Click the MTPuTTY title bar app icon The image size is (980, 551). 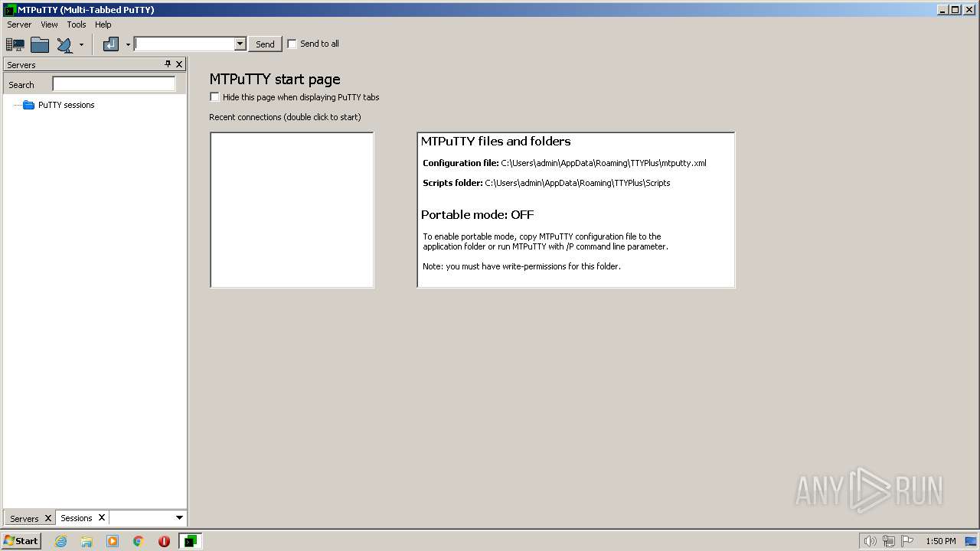pos(10,10)
